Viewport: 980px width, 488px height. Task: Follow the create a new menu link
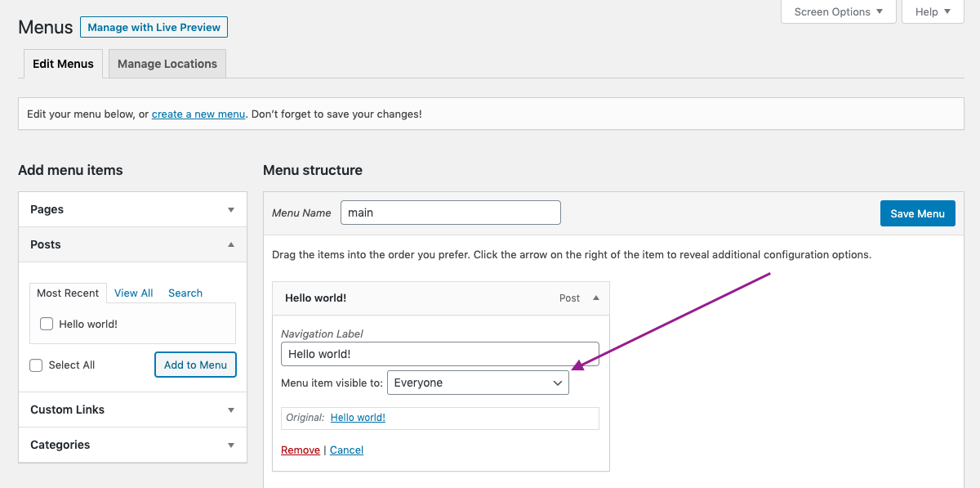click(198, 114)
